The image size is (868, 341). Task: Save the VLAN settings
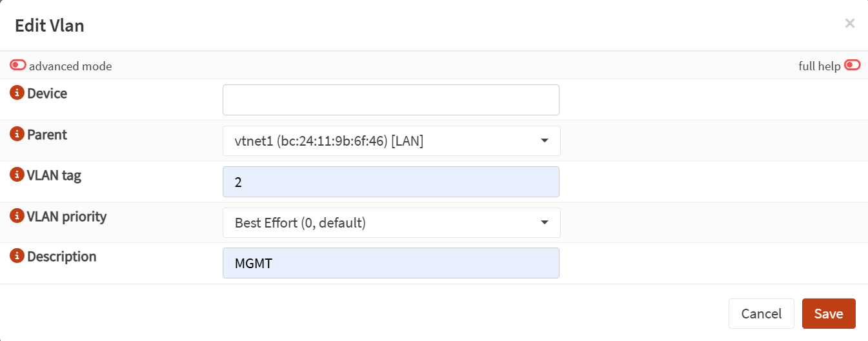click(x=829, y=314)
